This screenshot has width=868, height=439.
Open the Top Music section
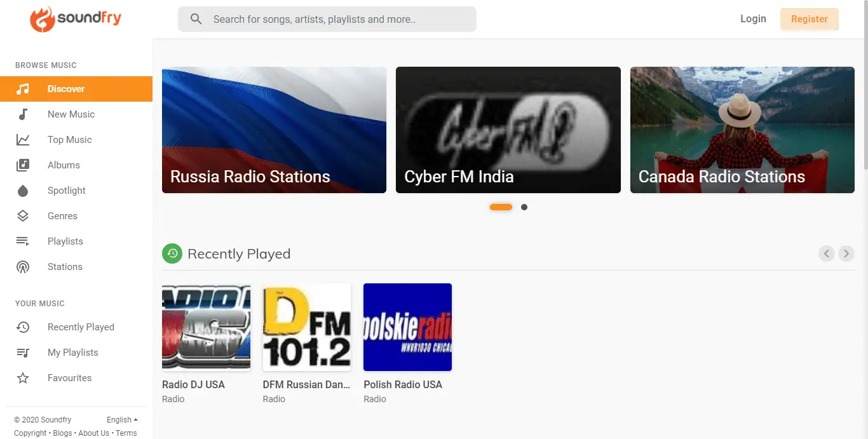point(76,140)
